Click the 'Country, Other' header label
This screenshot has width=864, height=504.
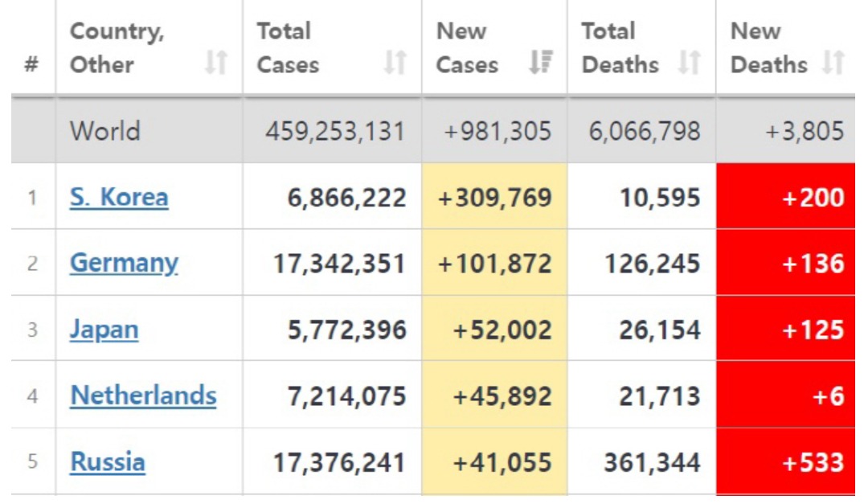pyautogui.click(x=117, y=47)
